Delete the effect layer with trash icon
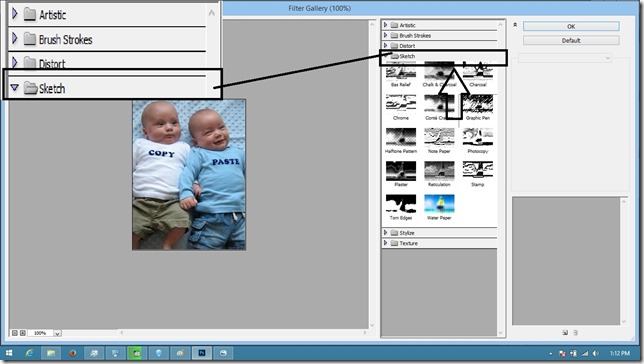The width and height of the screenshot is (644, 364). [575, 332]
